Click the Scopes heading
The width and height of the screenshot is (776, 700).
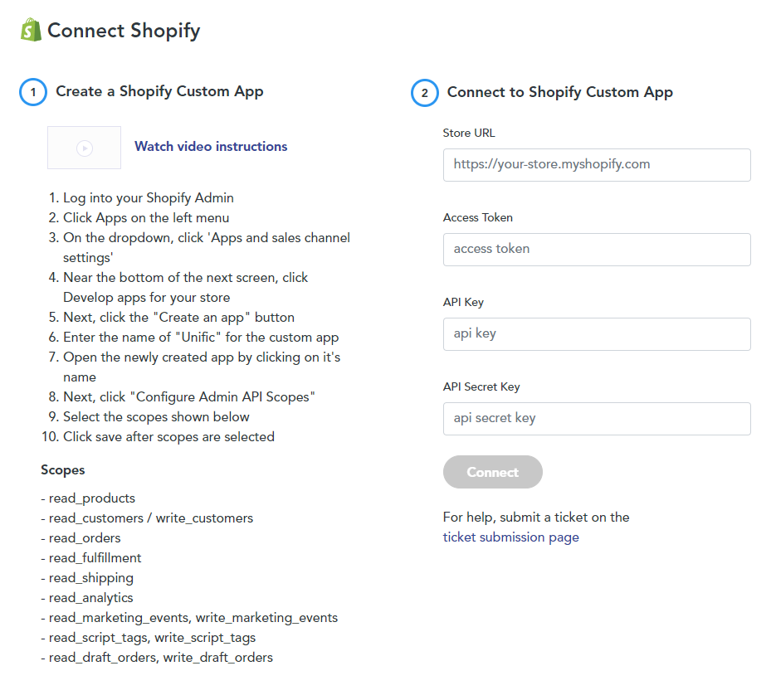[x=63, y=470]
